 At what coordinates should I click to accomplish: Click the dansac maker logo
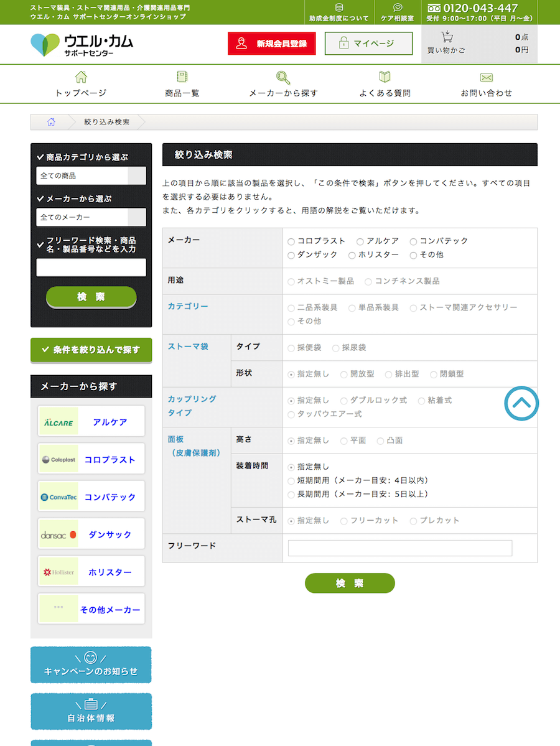pos(58,534)
